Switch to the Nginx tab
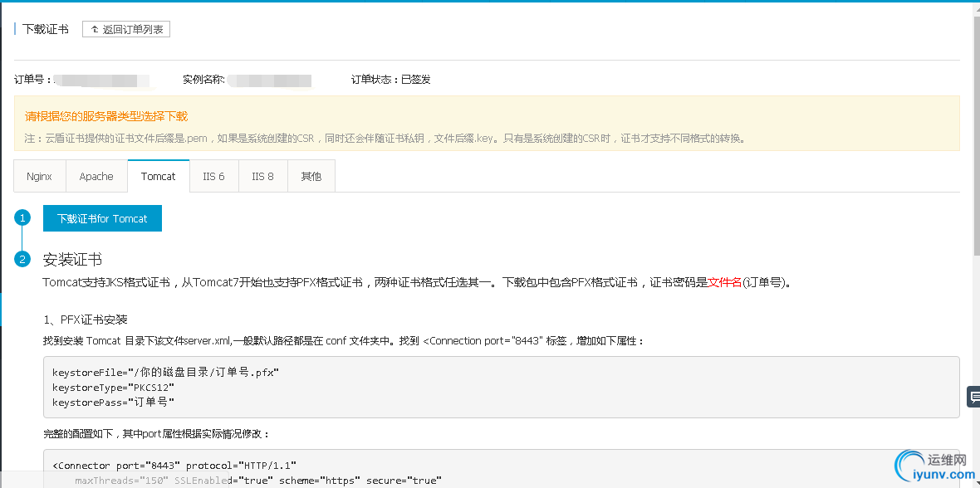 (39, 176)
